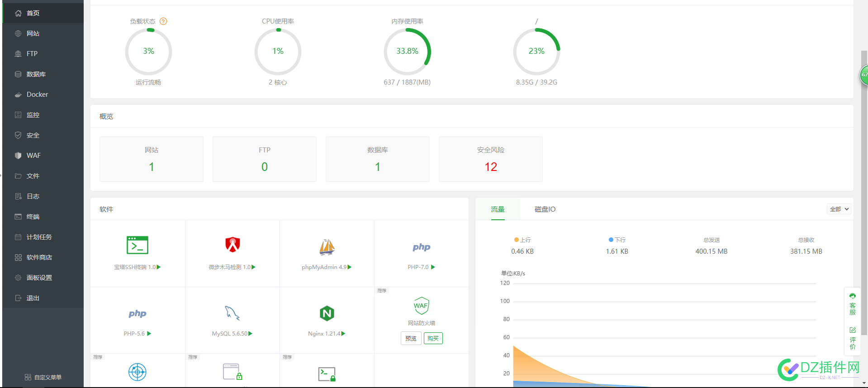Click the play arrow next to PHP-7.0
This screenshot has width=868, height=388.
click(x=433, y=267)
